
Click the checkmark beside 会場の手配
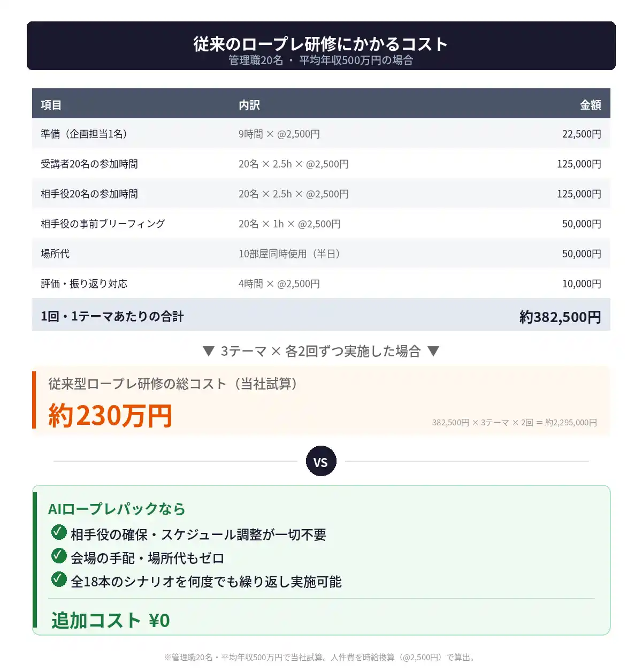pos(59,556)
